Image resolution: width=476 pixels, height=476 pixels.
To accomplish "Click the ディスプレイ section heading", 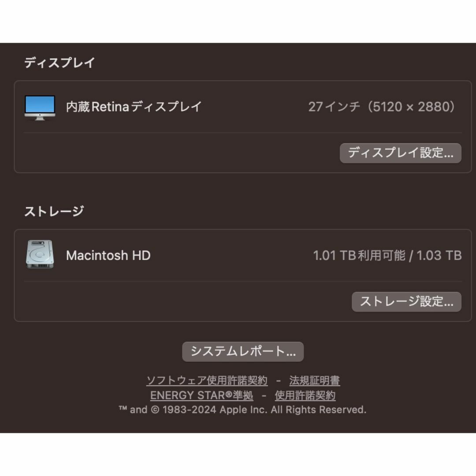I will coord(59,63).
